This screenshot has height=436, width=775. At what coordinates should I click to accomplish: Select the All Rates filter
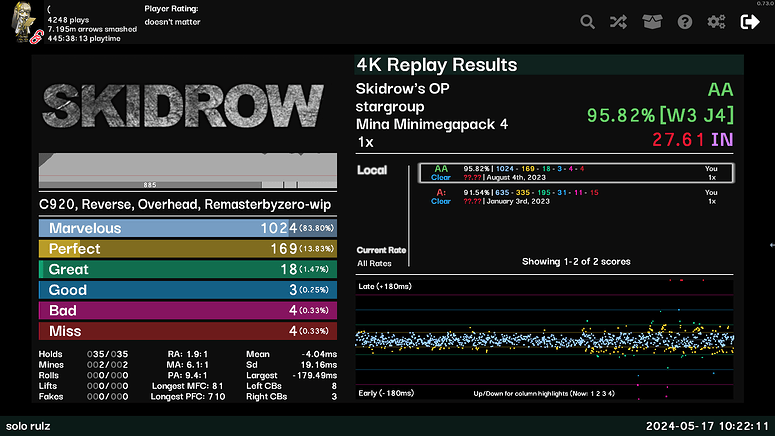[374, 263]
